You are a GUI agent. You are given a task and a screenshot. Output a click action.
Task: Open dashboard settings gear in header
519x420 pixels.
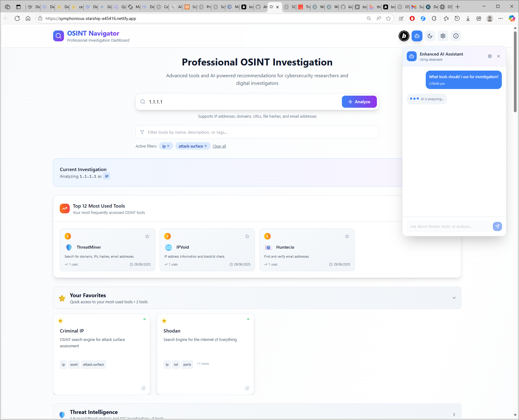pos(443,36)
